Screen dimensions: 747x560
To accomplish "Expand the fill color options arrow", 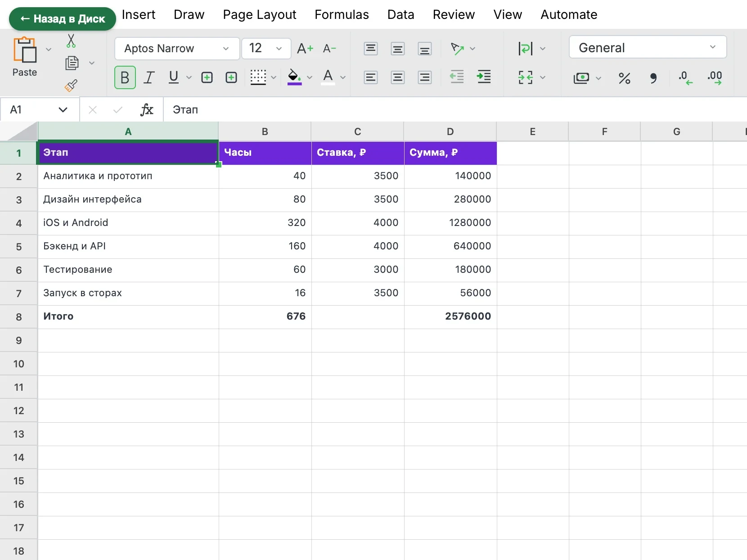I will point(310,77).
